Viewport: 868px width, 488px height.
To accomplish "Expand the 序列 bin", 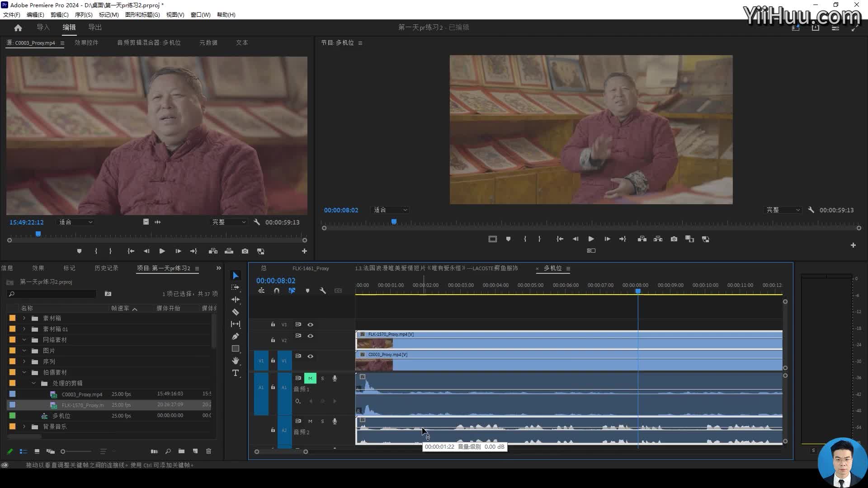I will click(24, 362).
